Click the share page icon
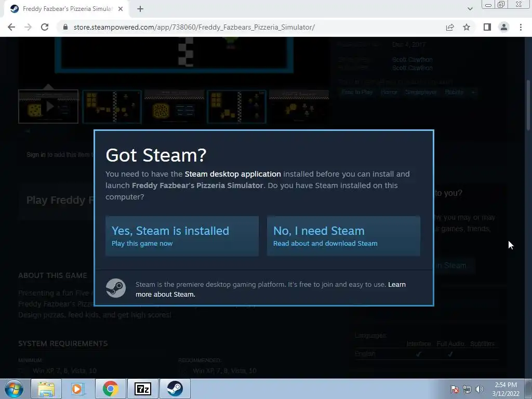The image size is (532, 399). click(x=450, y=27)
